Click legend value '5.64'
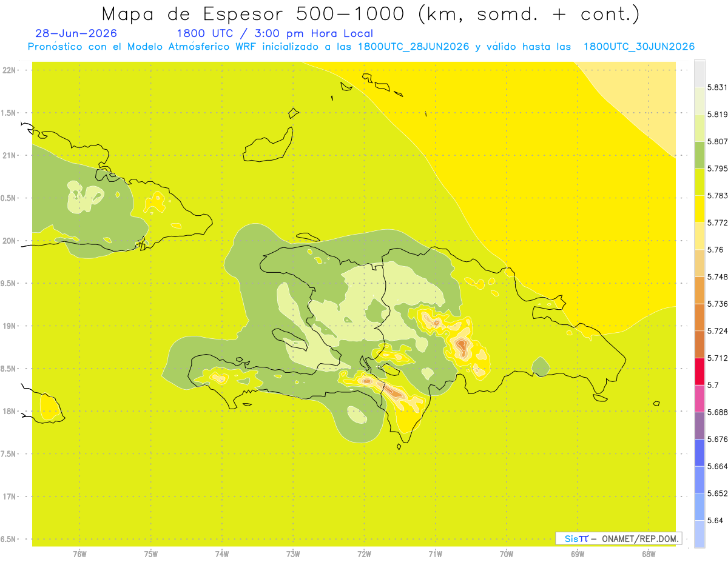 (715, 520)
